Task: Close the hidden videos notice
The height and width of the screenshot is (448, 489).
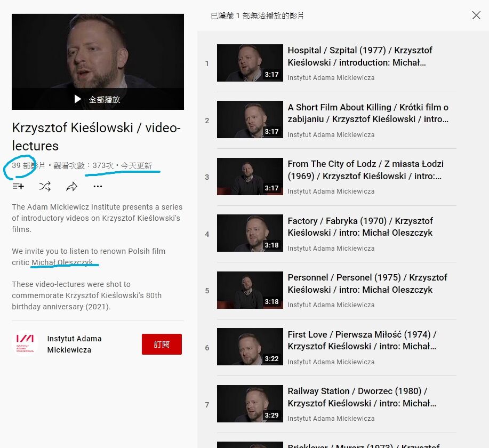Action: point(476,15)
